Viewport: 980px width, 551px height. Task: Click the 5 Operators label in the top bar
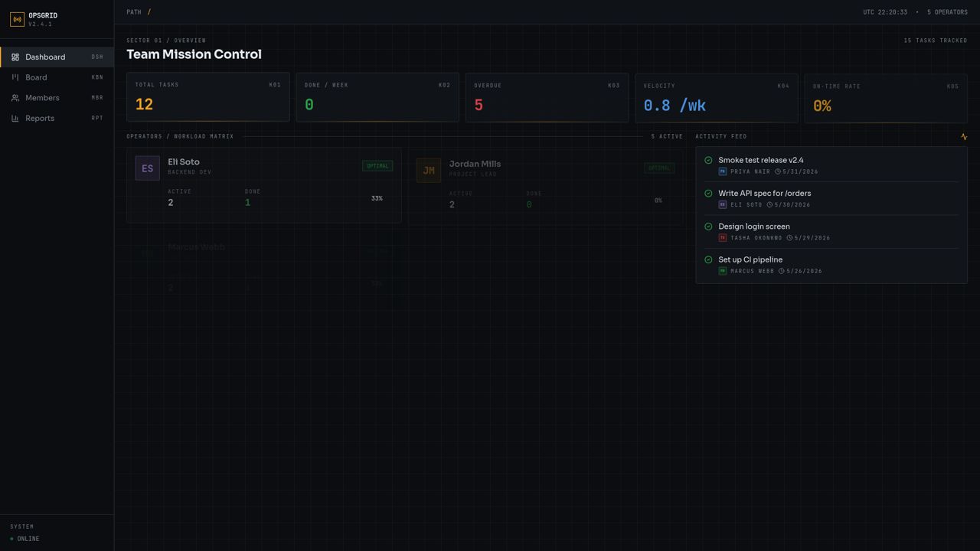click(x=947, y=12)
